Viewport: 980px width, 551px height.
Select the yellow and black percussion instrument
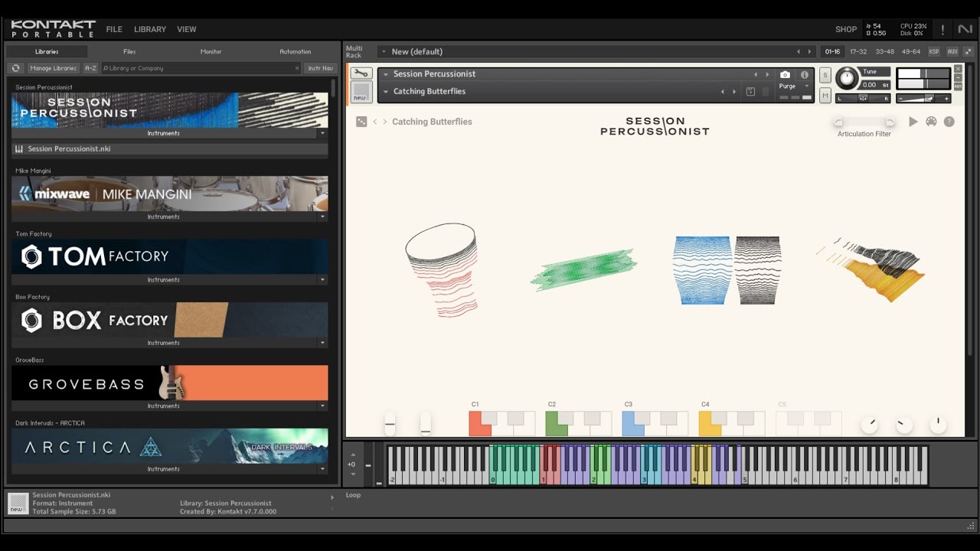coord(871,269)
